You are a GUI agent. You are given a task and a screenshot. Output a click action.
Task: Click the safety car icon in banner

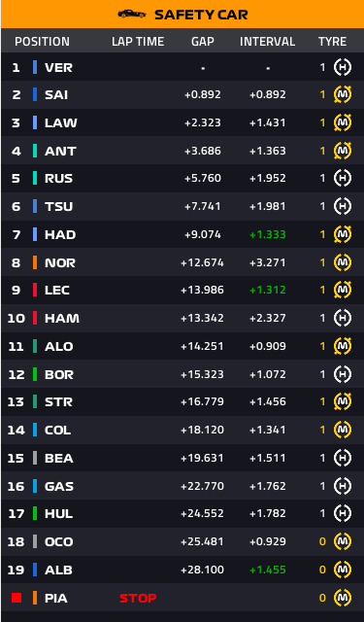[132, 15]
